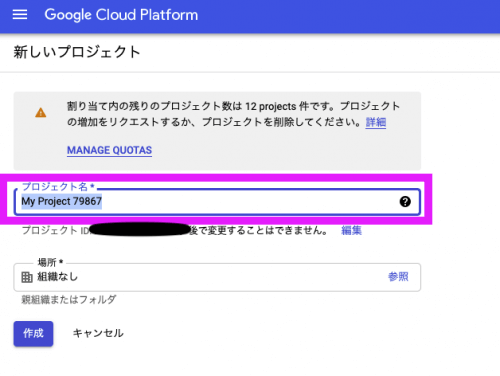Click the Google Cloud Platform logo text
The image size is (500, 376).
(121, 15)
